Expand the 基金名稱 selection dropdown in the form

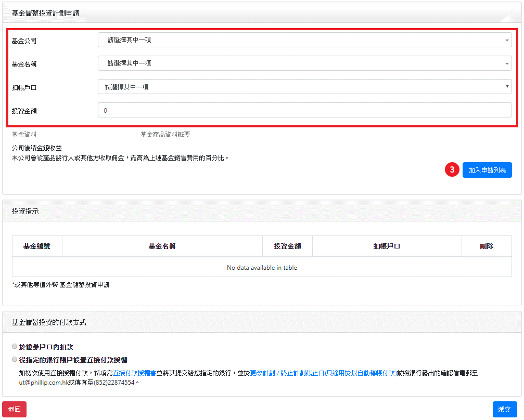pos(304,63)
